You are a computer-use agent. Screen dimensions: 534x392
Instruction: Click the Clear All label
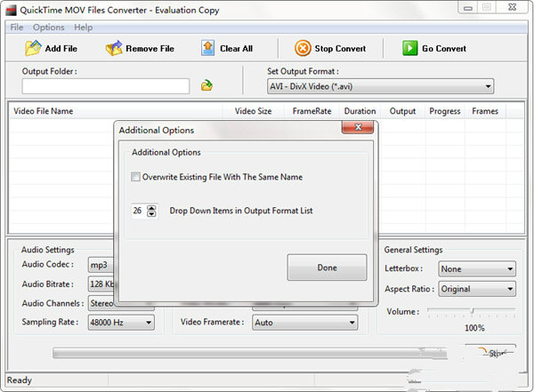tap(237, 48)
